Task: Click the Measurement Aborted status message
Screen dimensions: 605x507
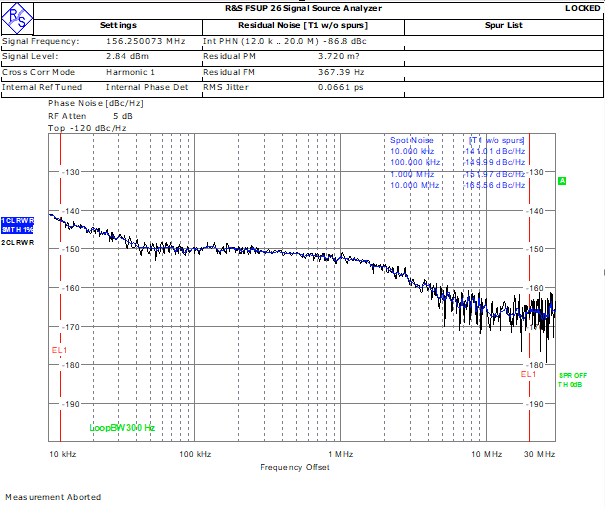Action: (53, 497)
